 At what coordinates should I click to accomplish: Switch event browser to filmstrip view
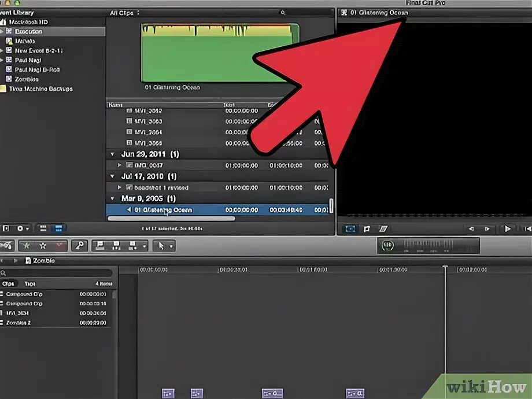coord(43,228)
